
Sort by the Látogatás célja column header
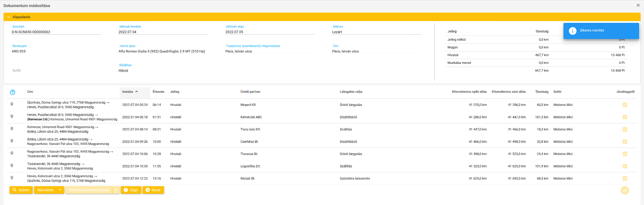(351, 92)
